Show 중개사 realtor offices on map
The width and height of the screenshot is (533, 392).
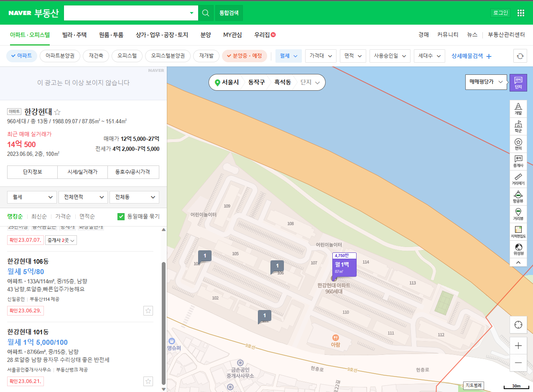(518, 161)
